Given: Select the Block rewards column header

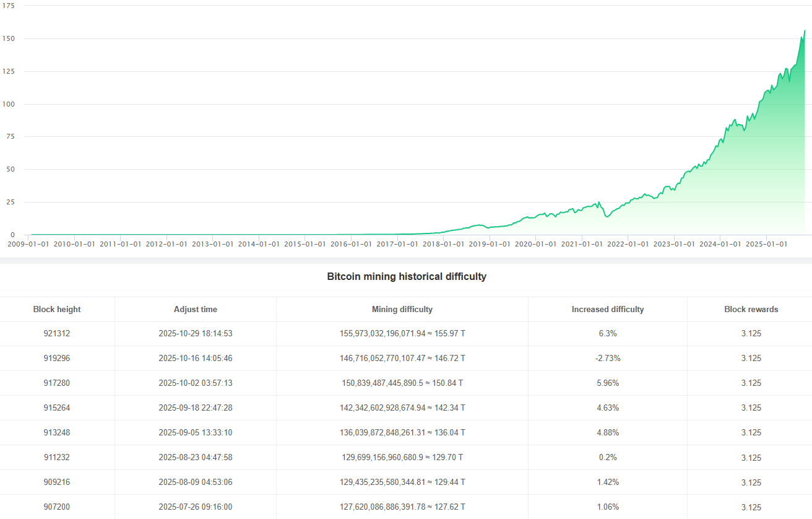Looking at the screenshot, I should (x=751, y=309).
